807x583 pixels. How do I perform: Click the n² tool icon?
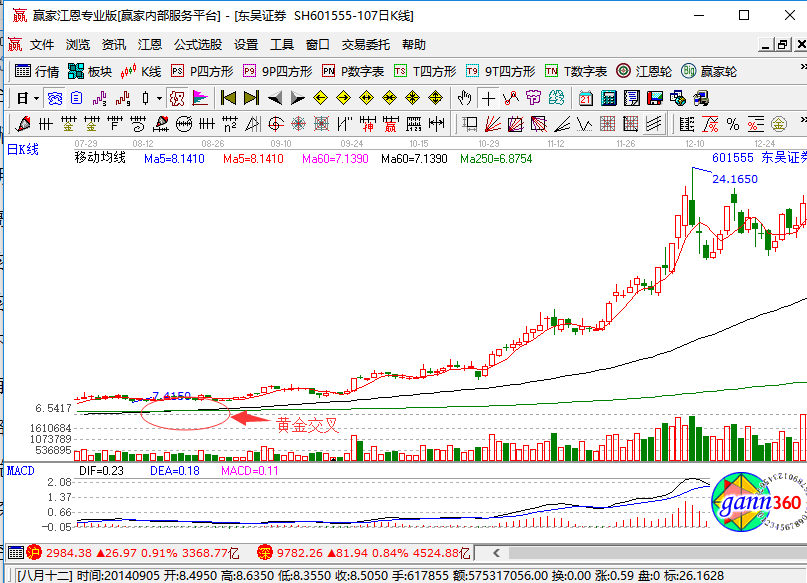(230, 124)
